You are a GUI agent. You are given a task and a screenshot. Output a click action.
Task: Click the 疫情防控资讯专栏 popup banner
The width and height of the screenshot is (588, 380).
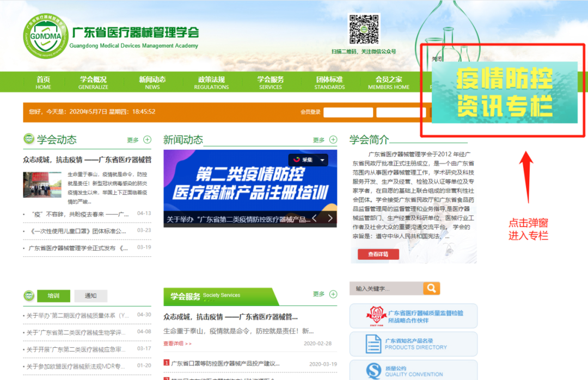coord(504,93)
